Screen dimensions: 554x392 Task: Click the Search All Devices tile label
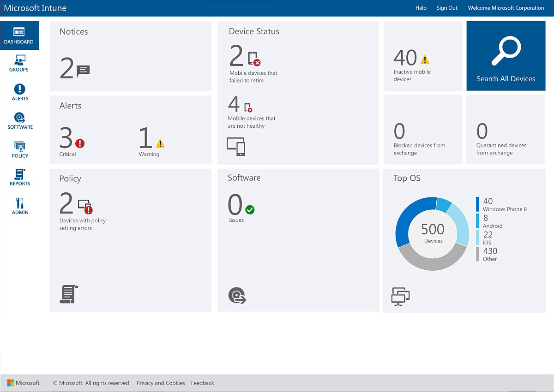(x=506, y=79)
